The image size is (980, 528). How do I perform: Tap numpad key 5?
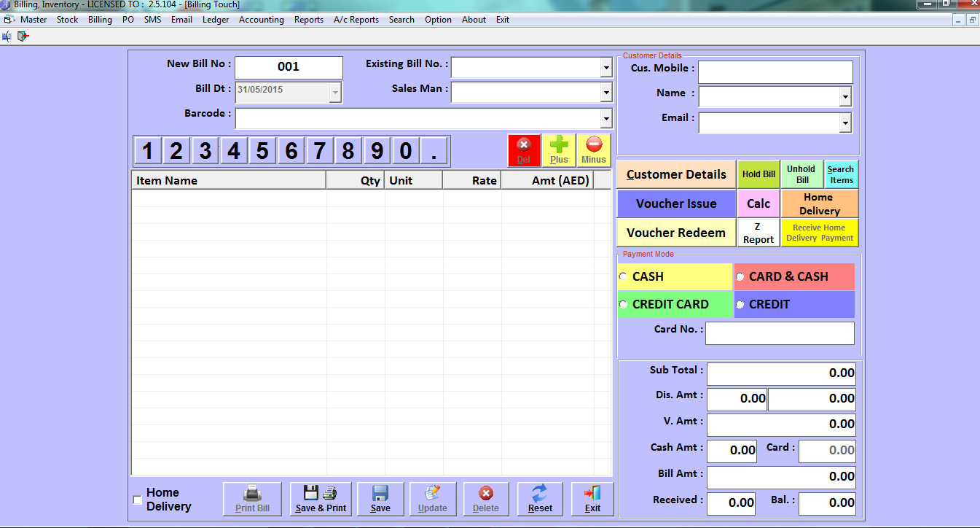click(x=262, y=151)
